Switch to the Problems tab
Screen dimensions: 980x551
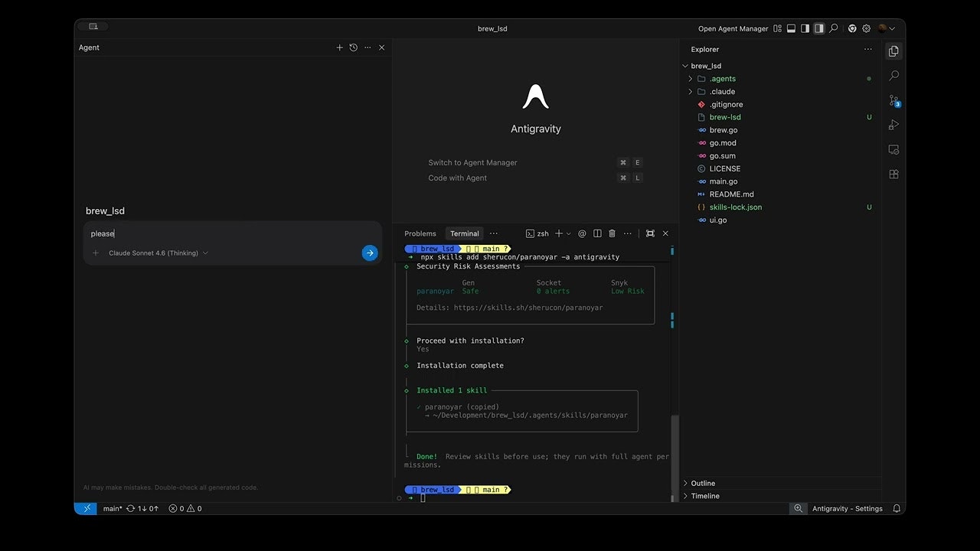420,233
